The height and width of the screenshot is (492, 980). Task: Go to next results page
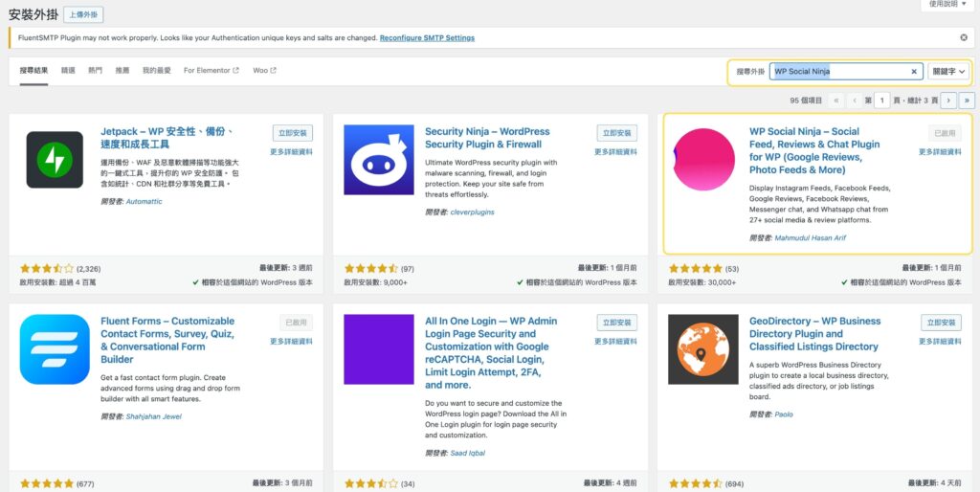point(948,100)
